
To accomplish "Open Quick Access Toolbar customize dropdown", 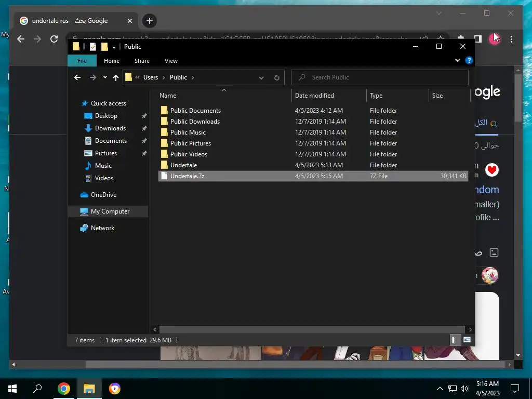I will pos(114,47).
